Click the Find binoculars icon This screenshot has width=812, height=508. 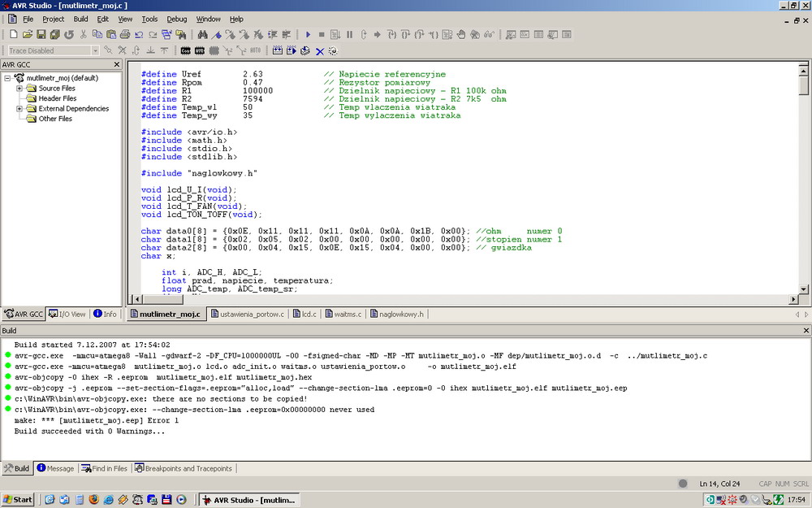click(202, 35)
